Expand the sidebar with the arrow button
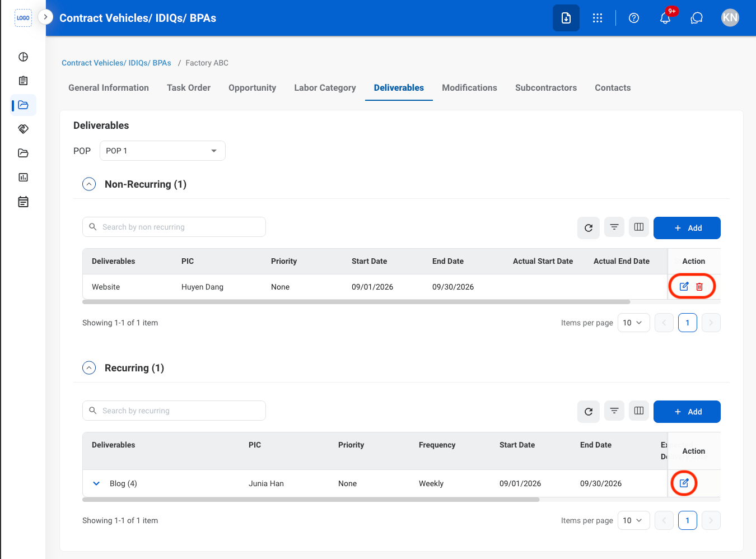Screen dimensions: 756x559 coord(45,17)
